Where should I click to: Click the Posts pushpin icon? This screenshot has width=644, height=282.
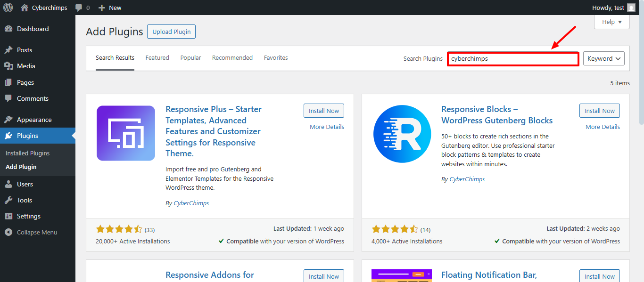coord(8,50)
